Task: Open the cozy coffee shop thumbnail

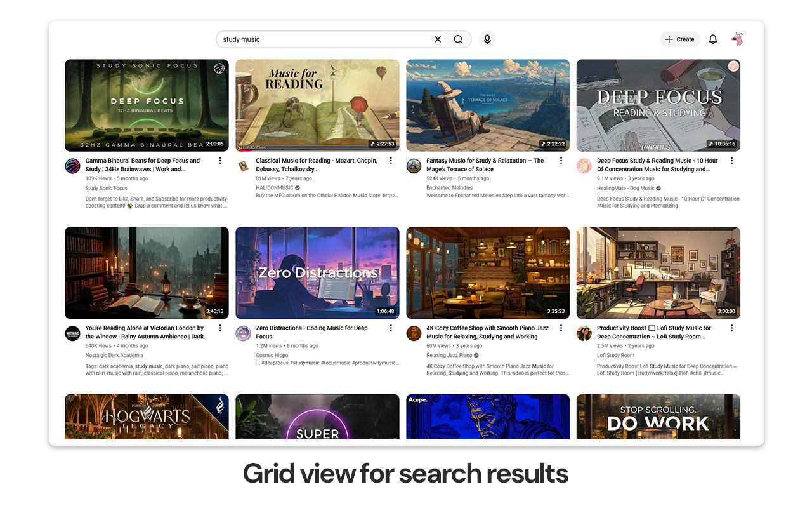Action: click(488, 272)
